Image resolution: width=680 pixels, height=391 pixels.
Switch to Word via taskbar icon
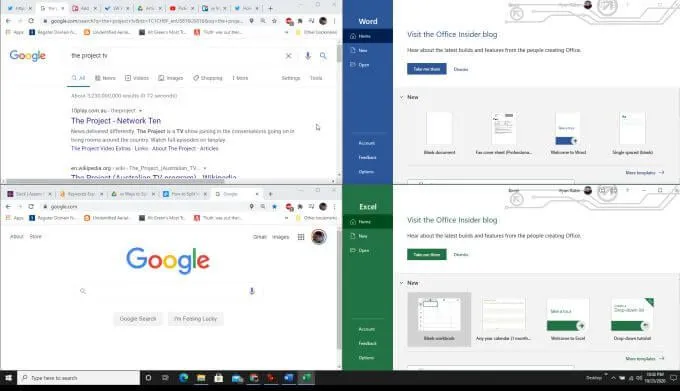coord(289,378)
